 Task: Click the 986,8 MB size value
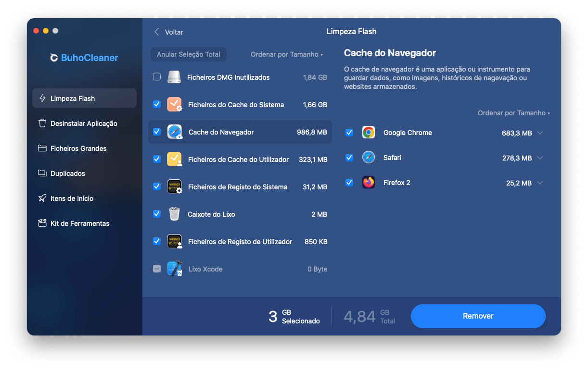click(312, 132)
